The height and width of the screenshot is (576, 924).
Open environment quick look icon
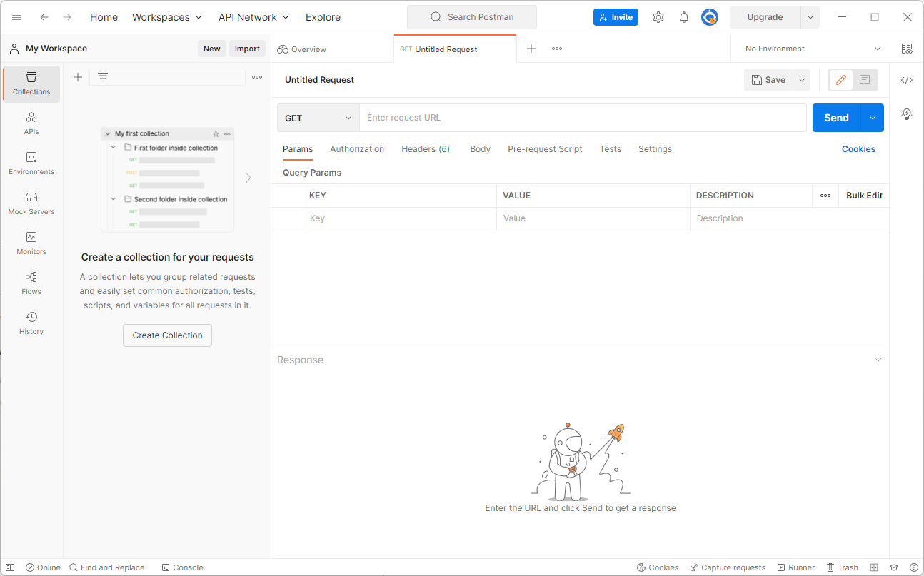click(x=907, y=49)
